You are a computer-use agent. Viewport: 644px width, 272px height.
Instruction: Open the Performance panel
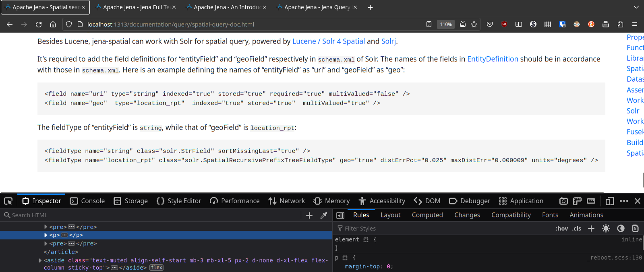(235, 201)
